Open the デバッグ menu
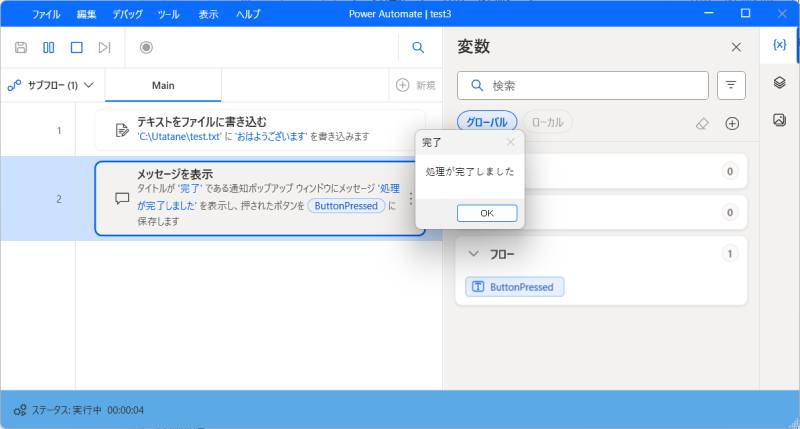This screenshot has height=429, width=800. coord(128,14)
